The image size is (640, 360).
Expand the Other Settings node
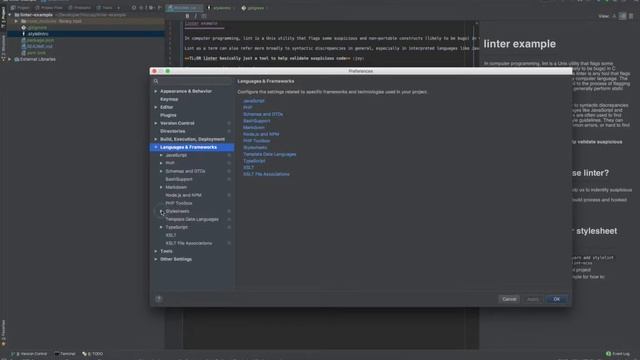point(156,259)
